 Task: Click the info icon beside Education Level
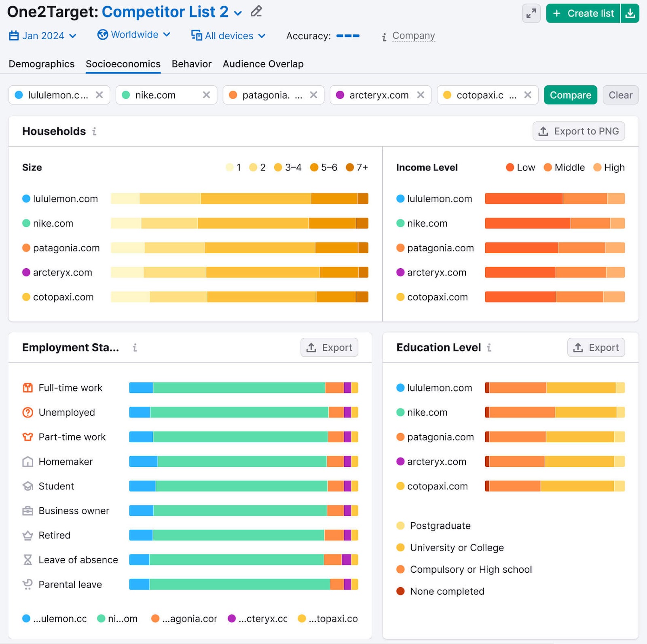pos(489,347)
